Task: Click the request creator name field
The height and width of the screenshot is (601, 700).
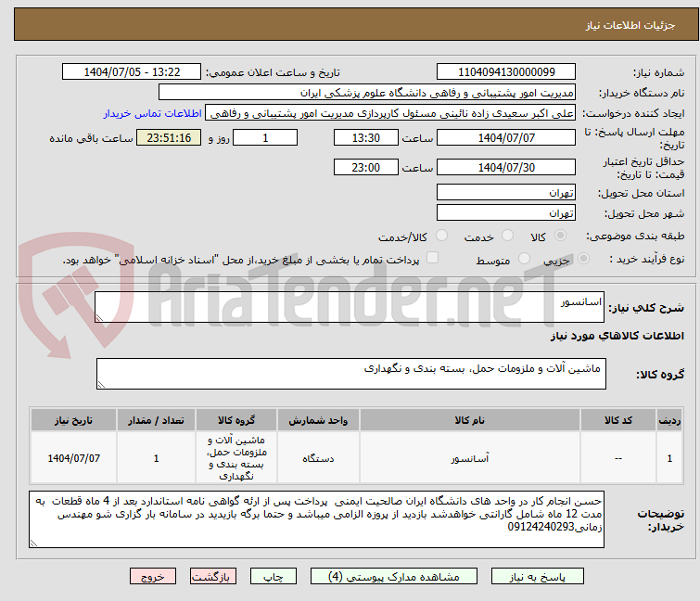Action: (390, 113)
